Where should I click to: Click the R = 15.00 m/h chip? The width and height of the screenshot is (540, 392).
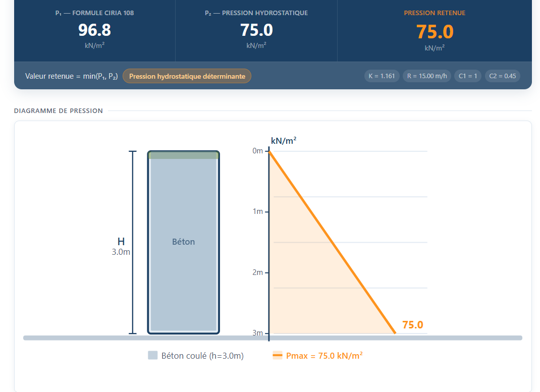pos(426,76)
